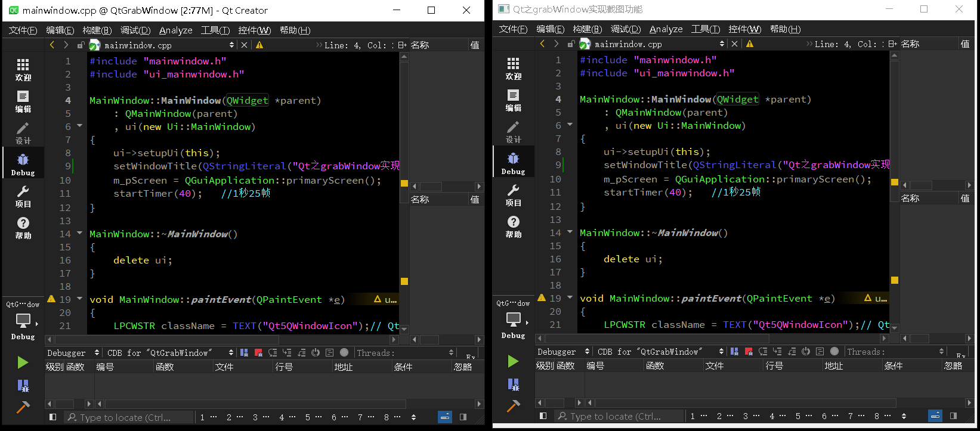This screenshot has height=431, width=980.
Task: Collapse paintEvent function fold arrow at line 19, left
Action: pos(79,299)
